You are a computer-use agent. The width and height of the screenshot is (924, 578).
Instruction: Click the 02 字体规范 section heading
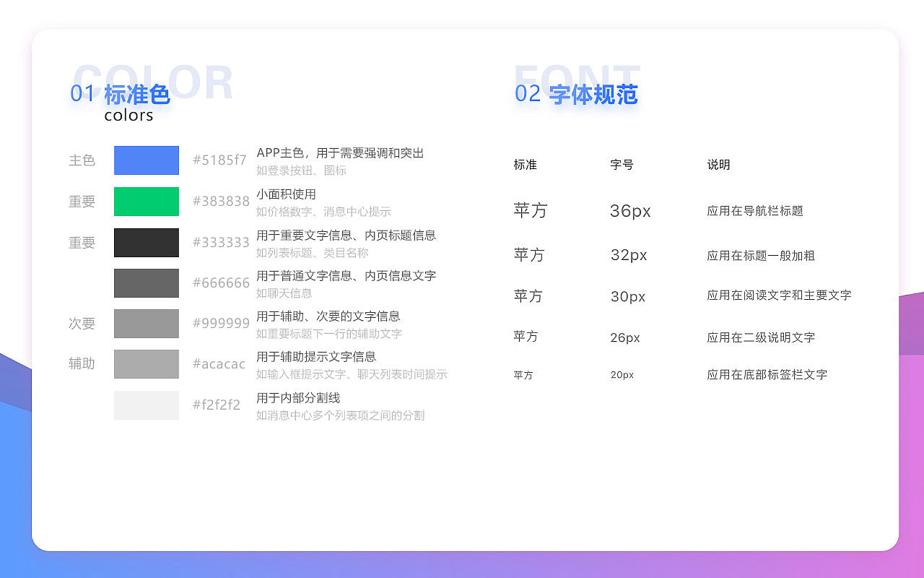point(576,94)
